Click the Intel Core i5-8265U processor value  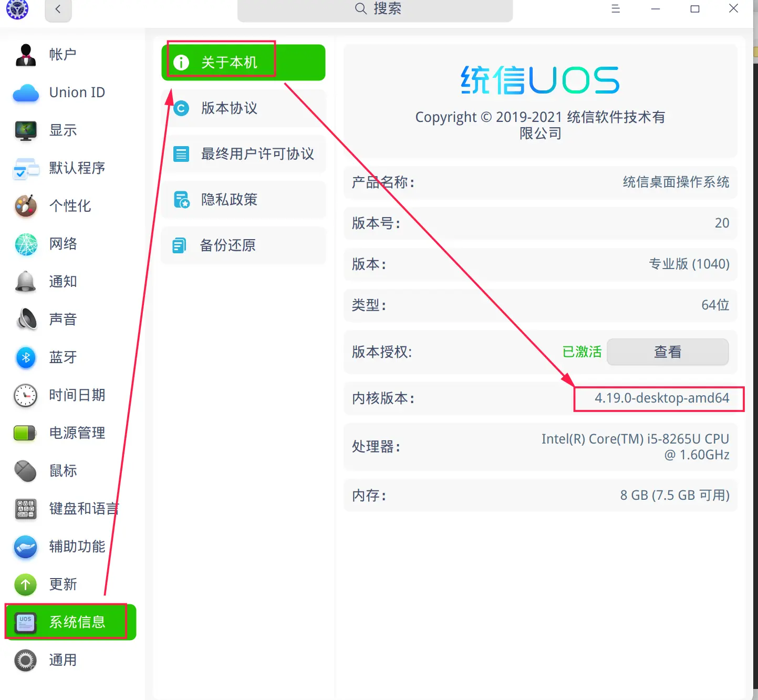635,447
